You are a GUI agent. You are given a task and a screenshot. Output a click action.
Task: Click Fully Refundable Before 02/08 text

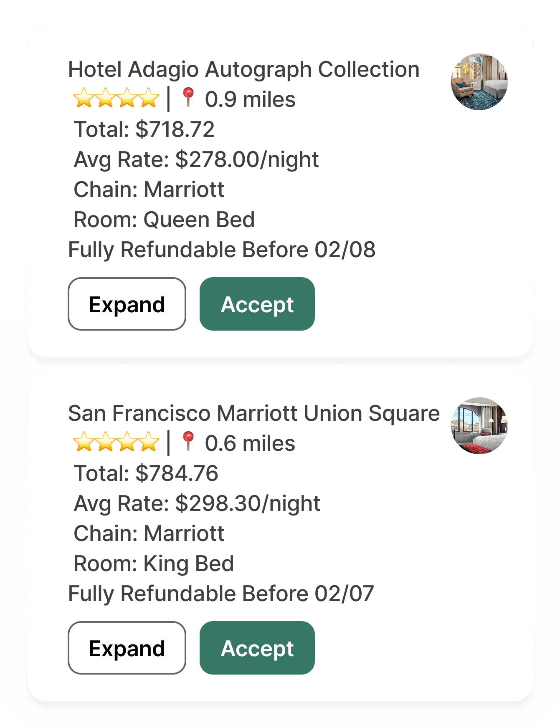coord(221,250)
